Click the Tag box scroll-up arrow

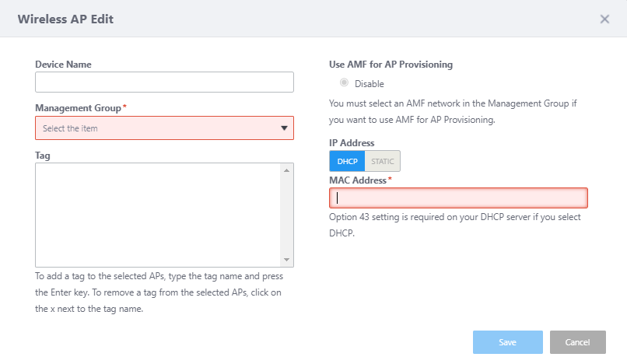pos(285,170)
